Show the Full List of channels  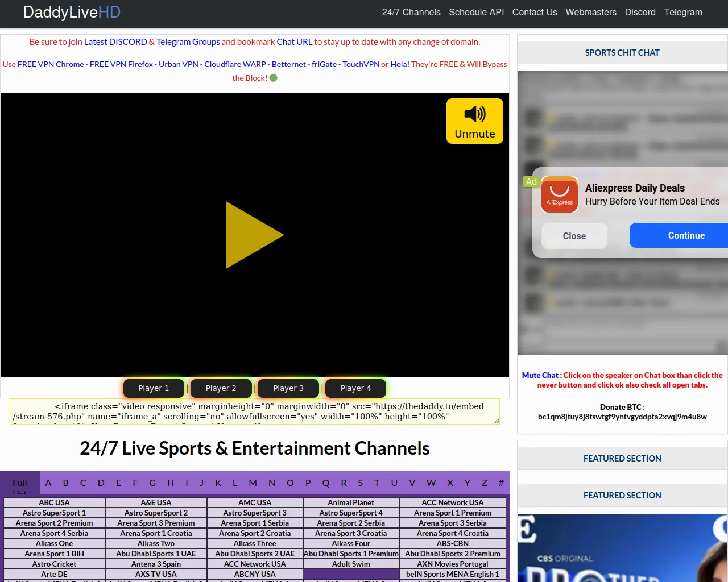coord(20,483)
